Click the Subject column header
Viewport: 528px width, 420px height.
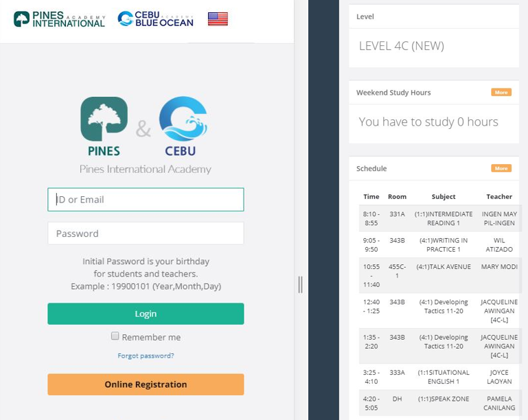tap(444, 196)
